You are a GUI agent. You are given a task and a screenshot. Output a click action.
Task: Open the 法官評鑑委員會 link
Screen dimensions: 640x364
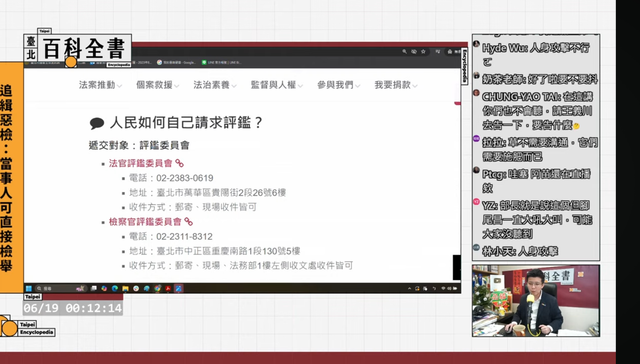pos(140,163)
